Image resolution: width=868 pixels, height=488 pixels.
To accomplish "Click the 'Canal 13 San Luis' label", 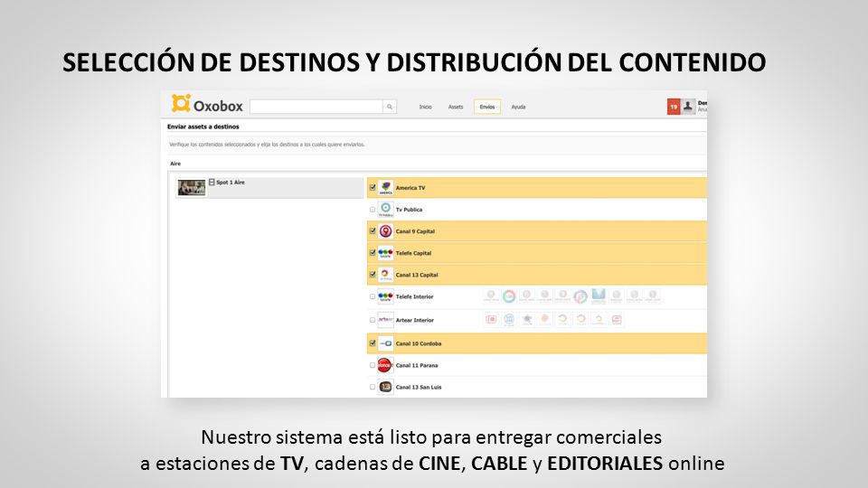I will pyautogui.click(x=419, y=388).
